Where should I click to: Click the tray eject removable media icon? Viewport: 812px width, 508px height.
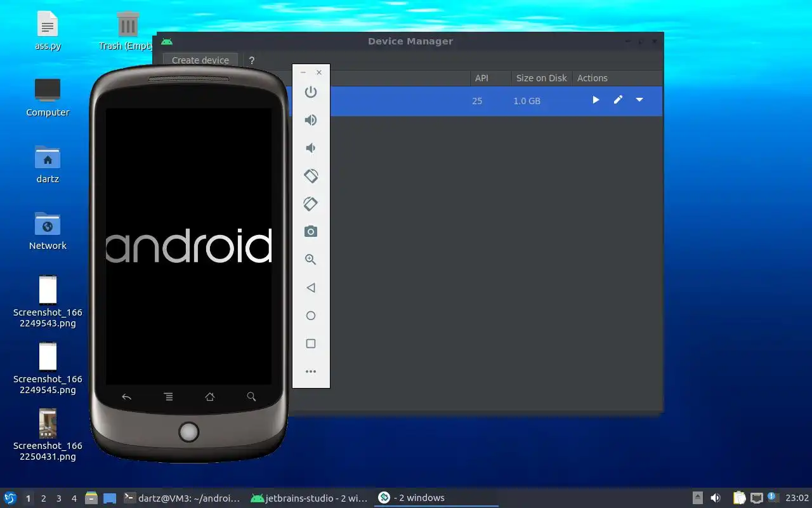click(x=697, y=498)
